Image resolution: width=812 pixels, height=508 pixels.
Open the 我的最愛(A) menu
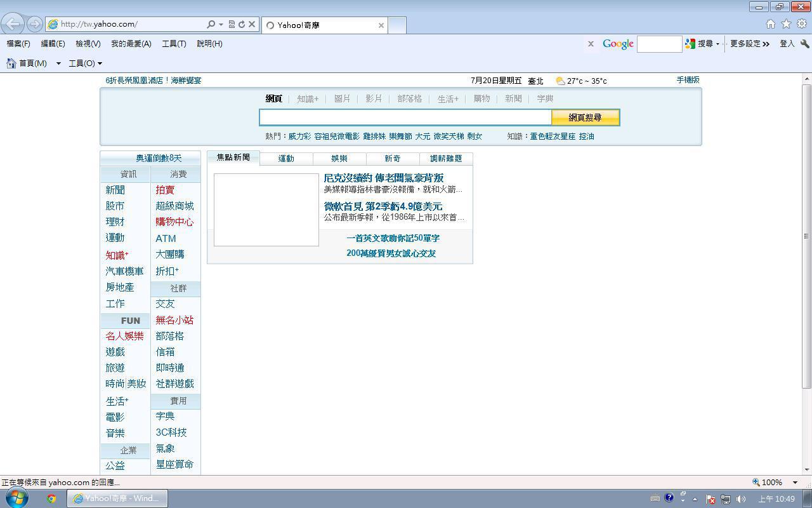131,44
